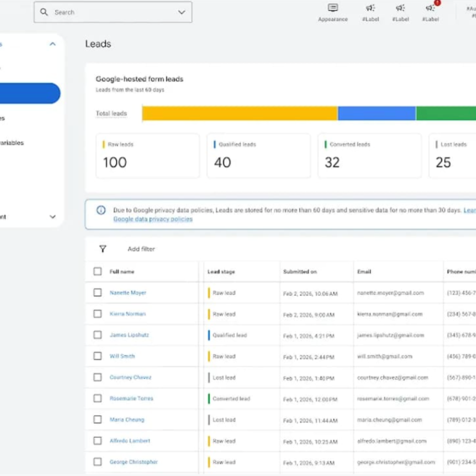Check the box for Maria Cheung
Screen dimensions: 476x476
[97, 420]
